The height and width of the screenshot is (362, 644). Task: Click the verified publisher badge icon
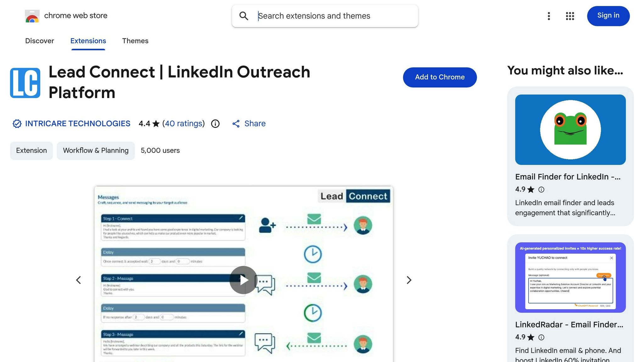coord(17,123)
